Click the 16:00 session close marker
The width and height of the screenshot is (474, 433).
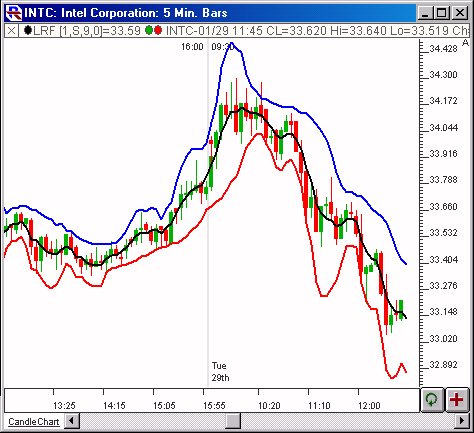(x=192, y=47)
